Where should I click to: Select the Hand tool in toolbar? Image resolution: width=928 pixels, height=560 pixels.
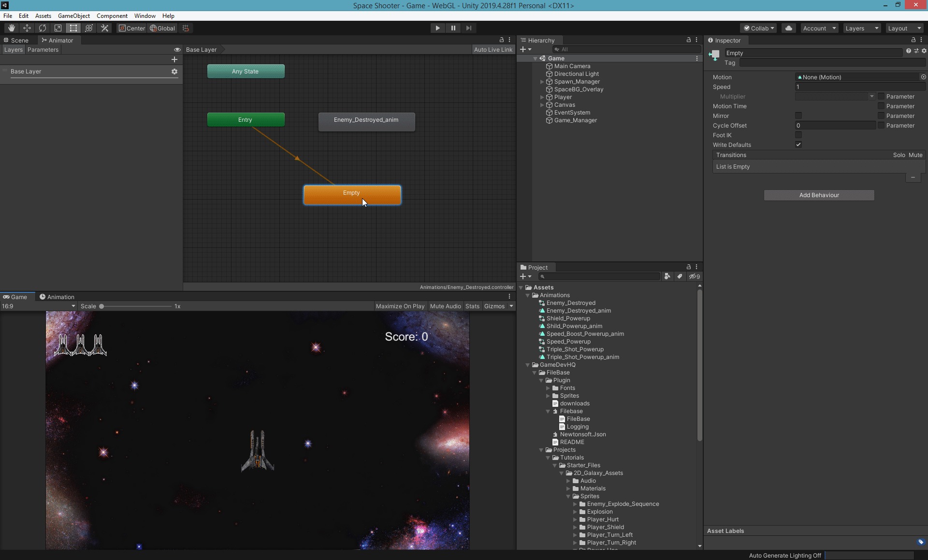point(11,28)
